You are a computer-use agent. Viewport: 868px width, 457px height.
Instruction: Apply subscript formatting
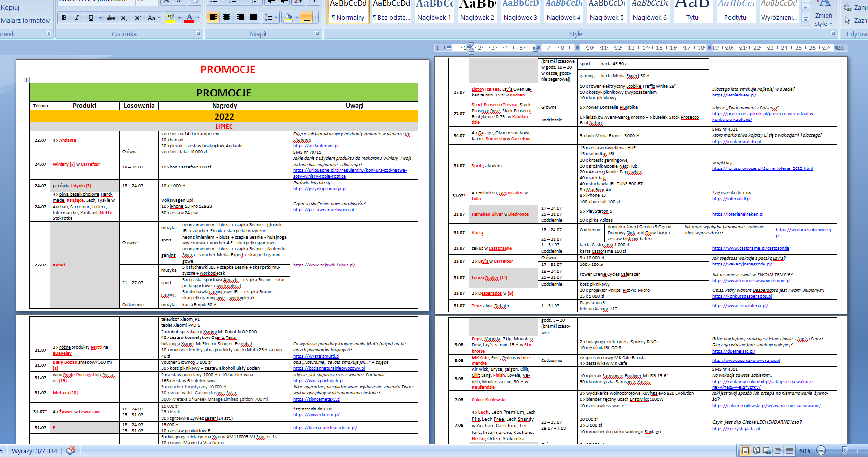(124, 18)
